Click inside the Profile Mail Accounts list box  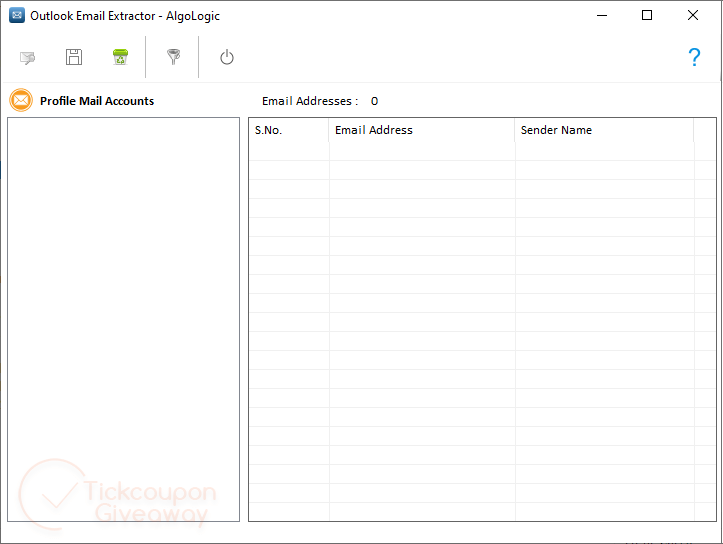pyautogui.click(x=124, y=319)
